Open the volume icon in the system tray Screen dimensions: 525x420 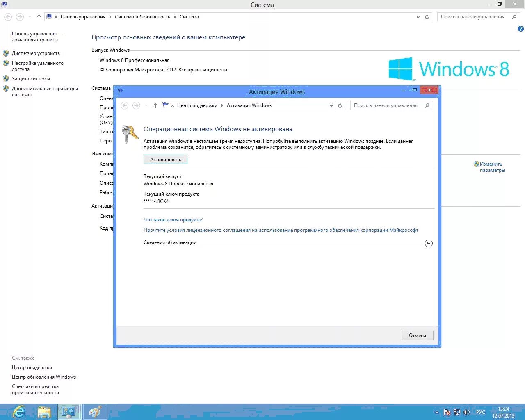(467, 412)
